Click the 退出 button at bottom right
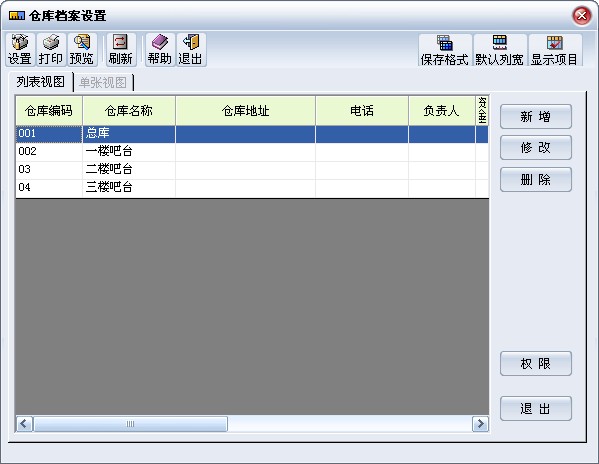This screenshot has width=599, height=464. pyautogui.click(x=536, y=409)
